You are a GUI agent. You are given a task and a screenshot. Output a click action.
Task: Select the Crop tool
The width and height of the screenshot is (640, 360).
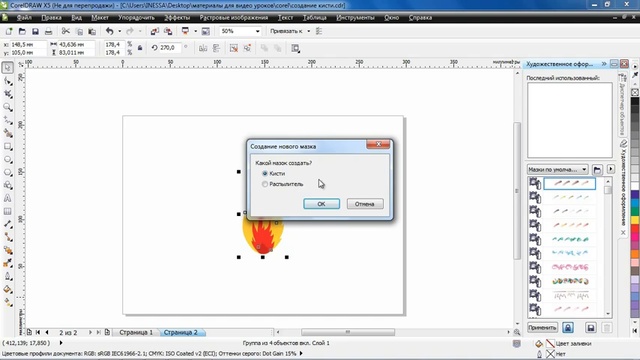8,94
